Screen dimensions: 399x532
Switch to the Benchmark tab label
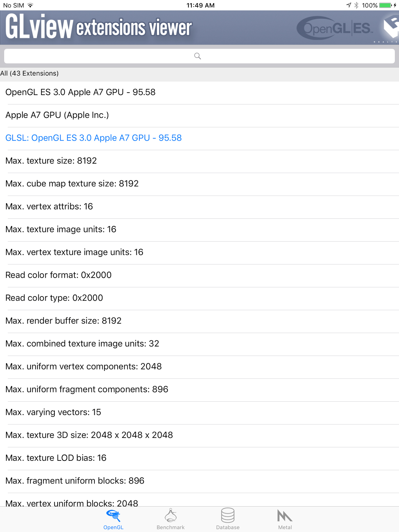point(171,527)
